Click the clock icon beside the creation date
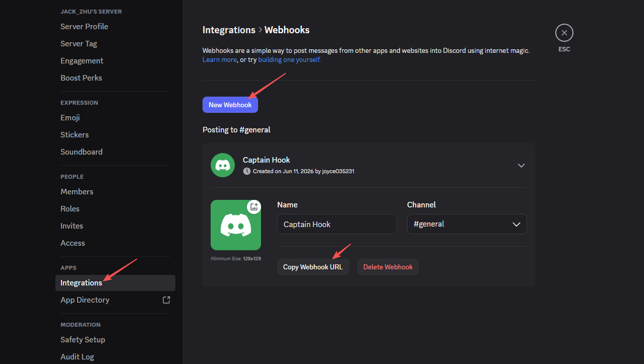 click(246, 171)
